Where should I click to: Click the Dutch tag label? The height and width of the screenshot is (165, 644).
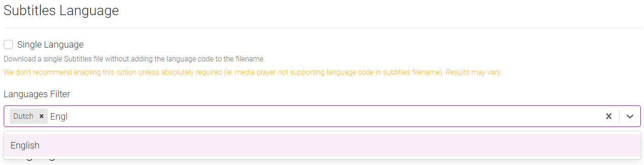click(23, 116)
